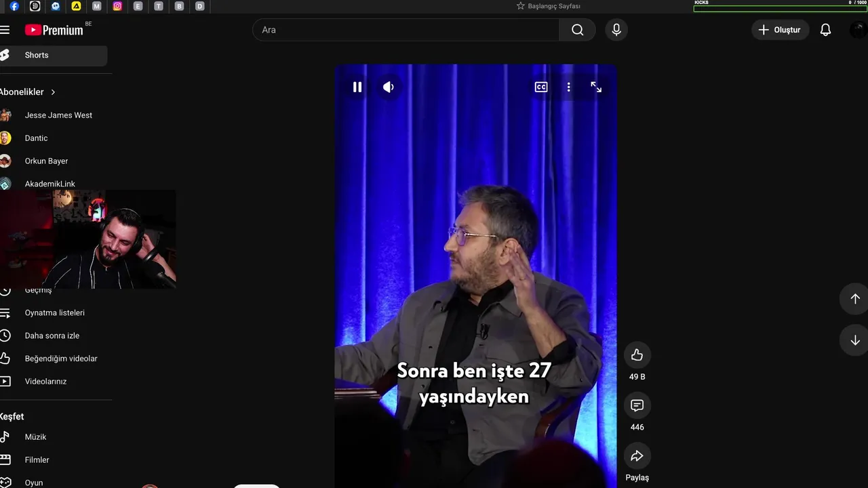This screenshot has height=488, width=868.
Task: Open the gray 'D' bookmark tile
Action: coord(199,6)
